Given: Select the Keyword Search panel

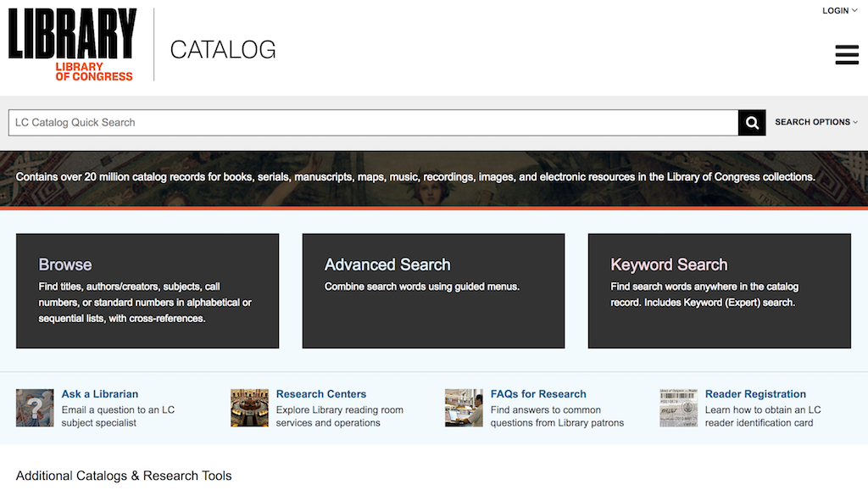Looking at the screenshot, I should [719, 290].
